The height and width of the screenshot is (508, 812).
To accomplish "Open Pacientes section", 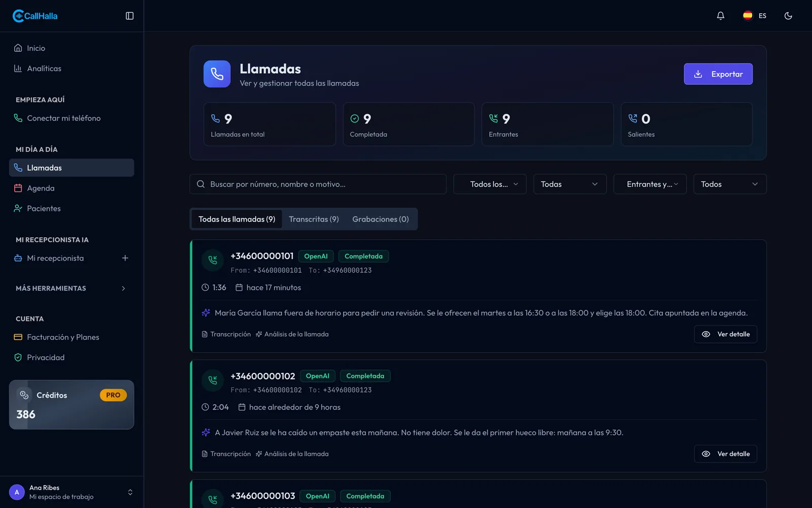I will (72, 209).
